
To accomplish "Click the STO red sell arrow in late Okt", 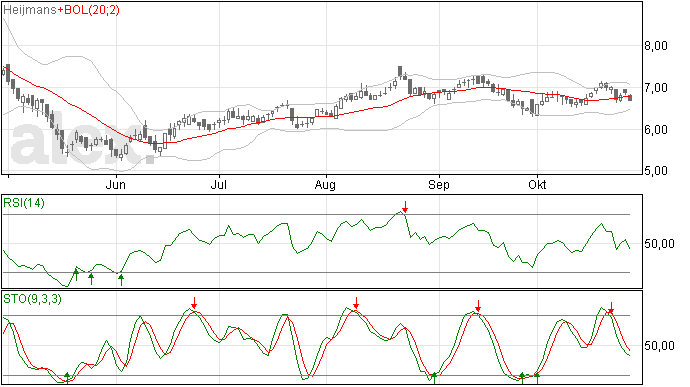I will (611, 308).
